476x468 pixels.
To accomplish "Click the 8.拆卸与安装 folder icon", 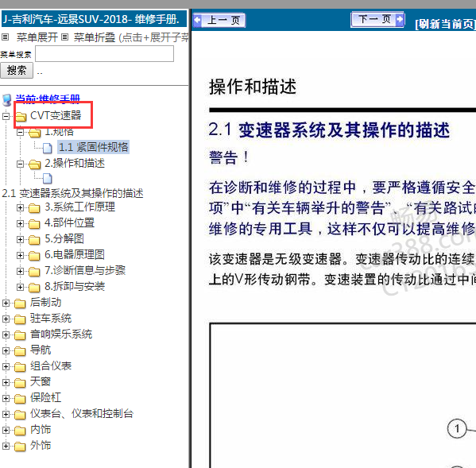I will tap(34, 287).
